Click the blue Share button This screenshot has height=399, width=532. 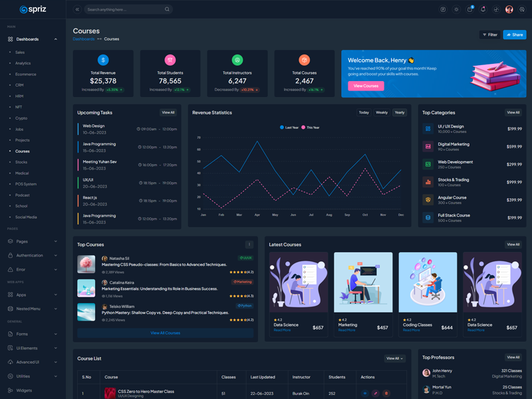(x=514, y=35)
